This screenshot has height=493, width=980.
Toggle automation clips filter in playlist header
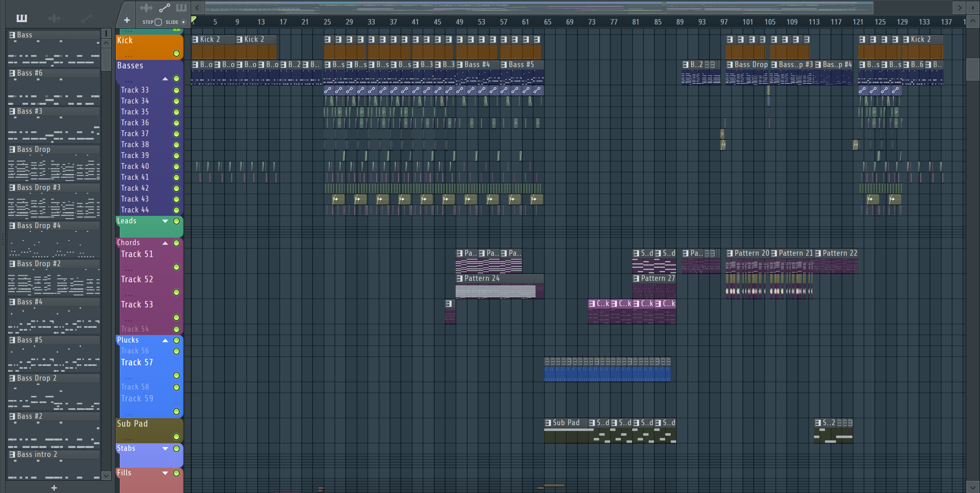pyautogui.click(x=164, y=7)
